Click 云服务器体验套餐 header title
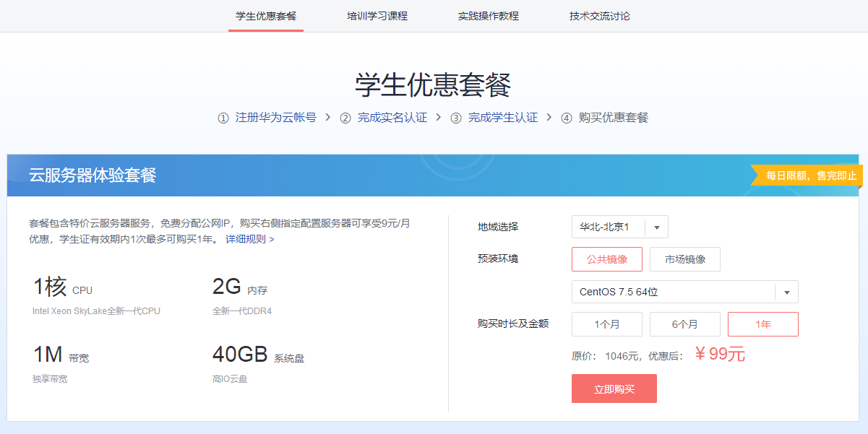The height and width of the screenshot is (434, 868). (93, 175)
